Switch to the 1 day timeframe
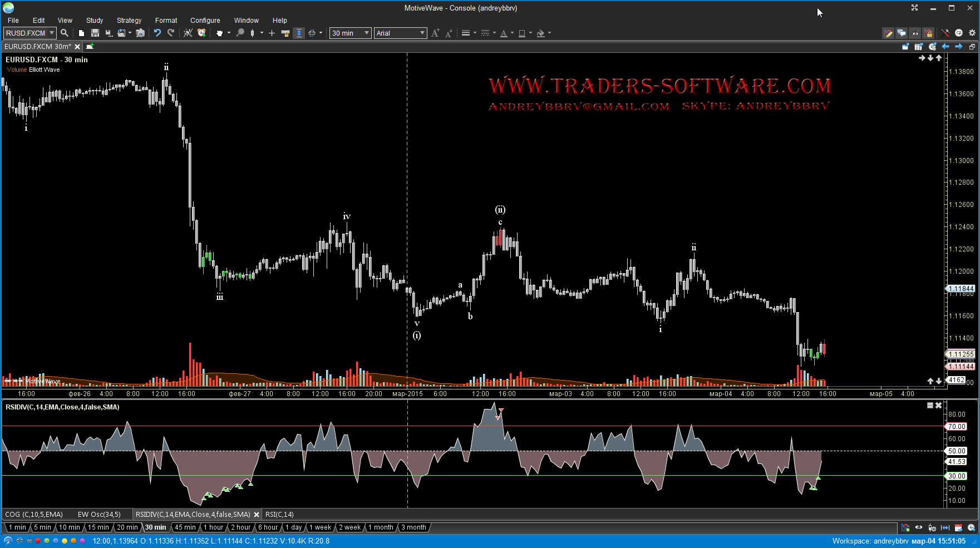Screen dimensions: 980x548 [293, 527]
